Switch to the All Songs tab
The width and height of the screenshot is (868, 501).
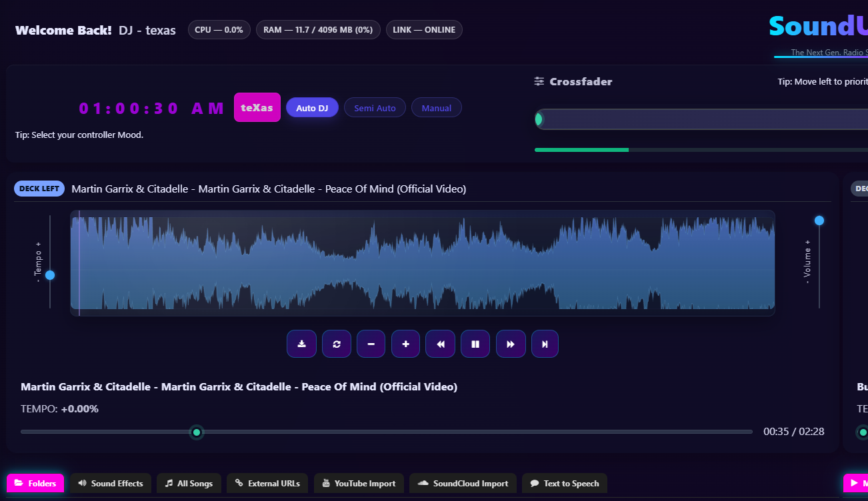pos(189,484)
